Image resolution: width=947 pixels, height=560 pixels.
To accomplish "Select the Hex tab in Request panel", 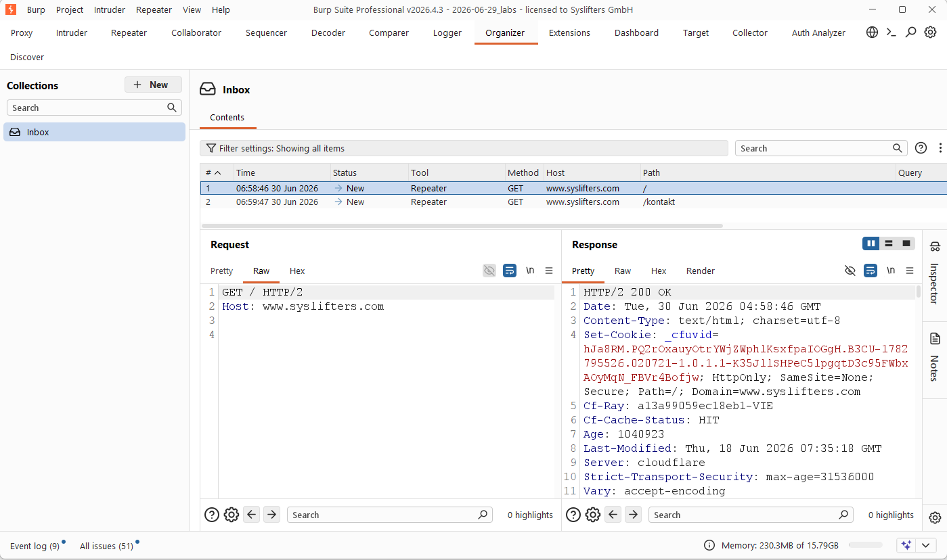I will click(x=297, y=271).
